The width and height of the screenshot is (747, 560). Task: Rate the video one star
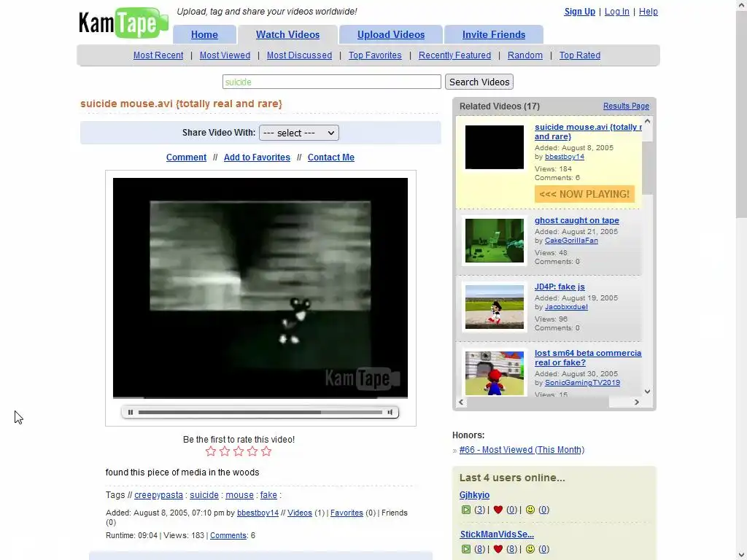[211, 451]
